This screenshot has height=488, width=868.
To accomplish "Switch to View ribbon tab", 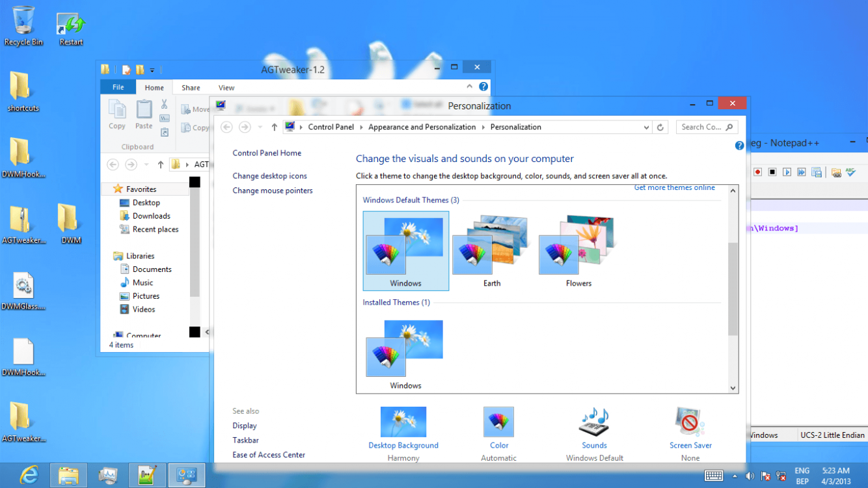I will [x=226, y=88].
